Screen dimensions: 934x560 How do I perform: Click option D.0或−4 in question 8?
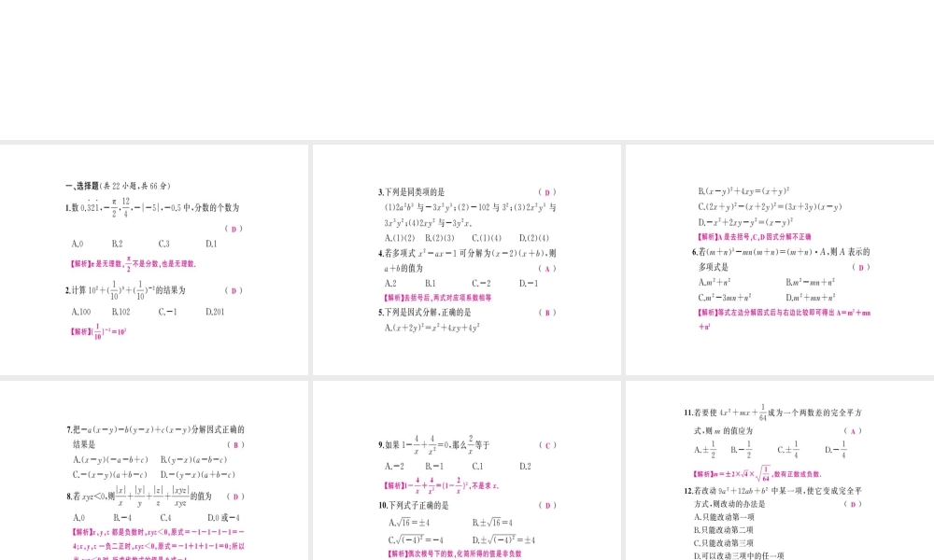[x=223, y=518]
